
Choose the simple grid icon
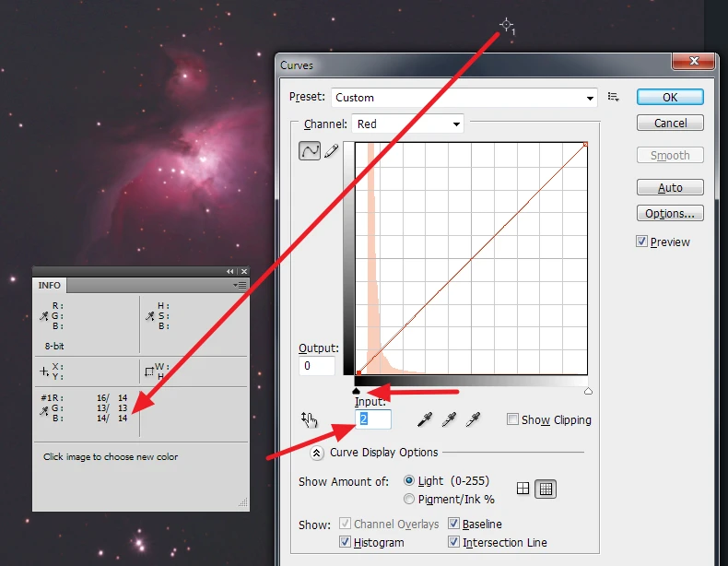(523, 489)
